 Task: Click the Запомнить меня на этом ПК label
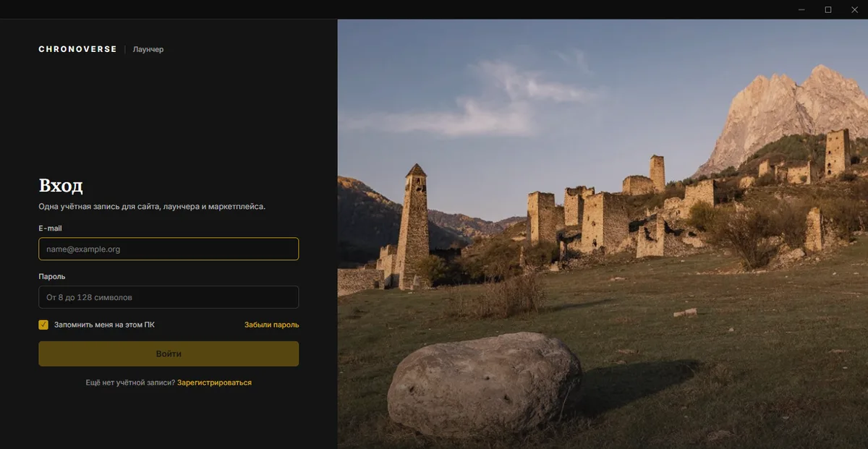coord(104,325)
